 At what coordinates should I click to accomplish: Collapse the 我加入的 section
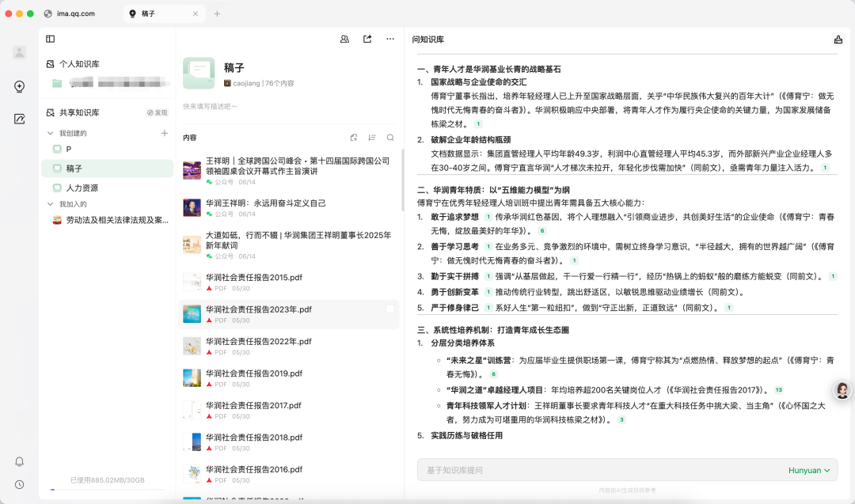(49, 204)
